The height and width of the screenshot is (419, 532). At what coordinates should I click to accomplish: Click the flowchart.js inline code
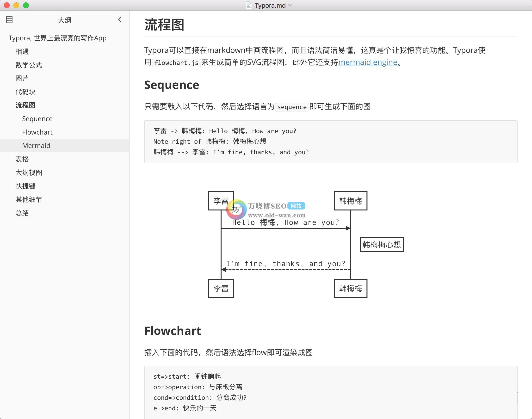click(x=176, y=63)
